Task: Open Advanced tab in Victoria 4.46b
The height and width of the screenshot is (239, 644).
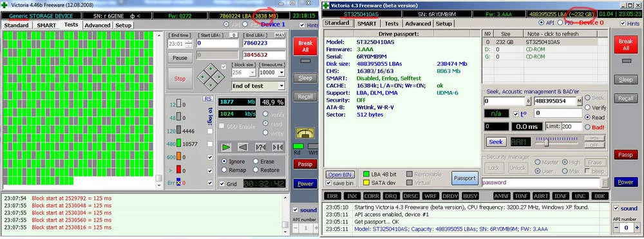Action: pyautogui.click(x=97, y=25)
